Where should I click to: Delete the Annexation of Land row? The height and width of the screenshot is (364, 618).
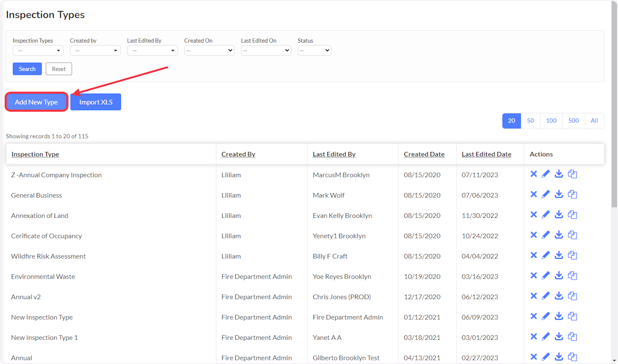click(534, 215)
